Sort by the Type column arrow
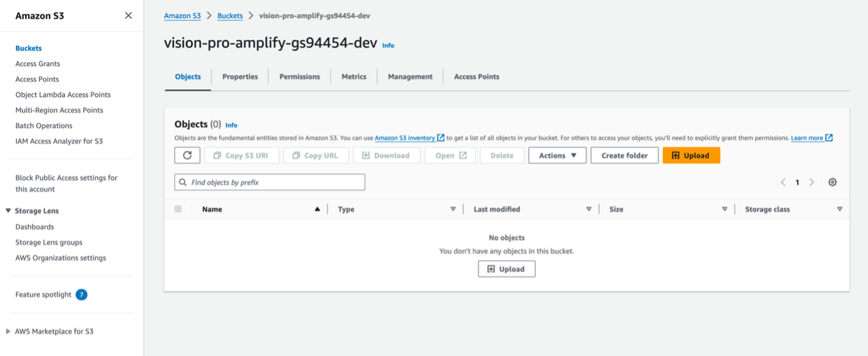This screenshot has width=868, height=356. click(453, 209)
